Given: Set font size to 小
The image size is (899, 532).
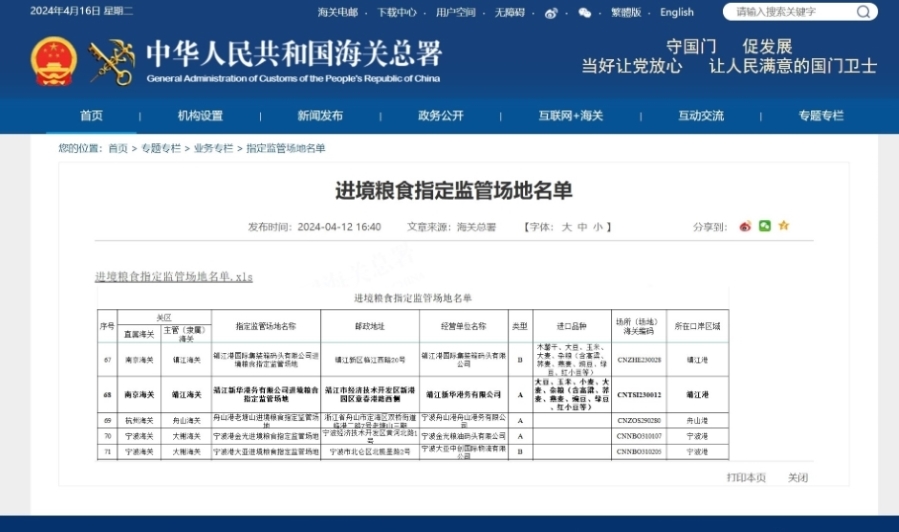Looking at the screenshot, I should click(597, 227).
